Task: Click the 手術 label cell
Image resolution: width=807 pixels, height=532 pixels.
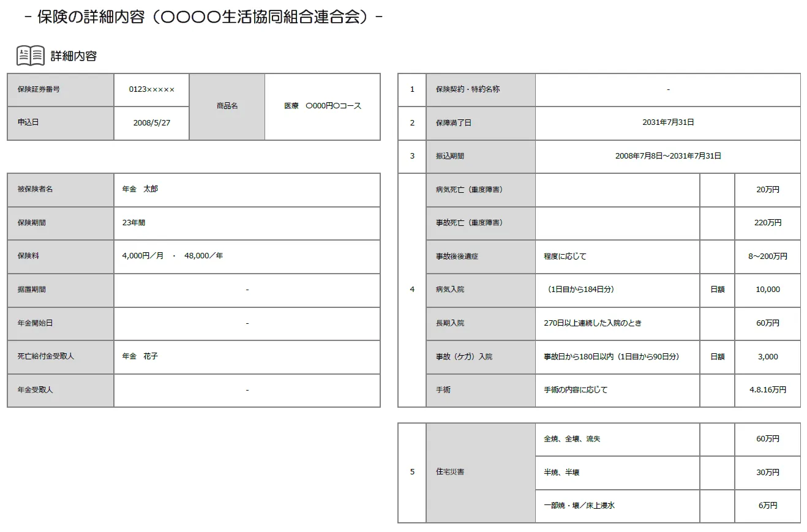Action: (x=481, y=390)
